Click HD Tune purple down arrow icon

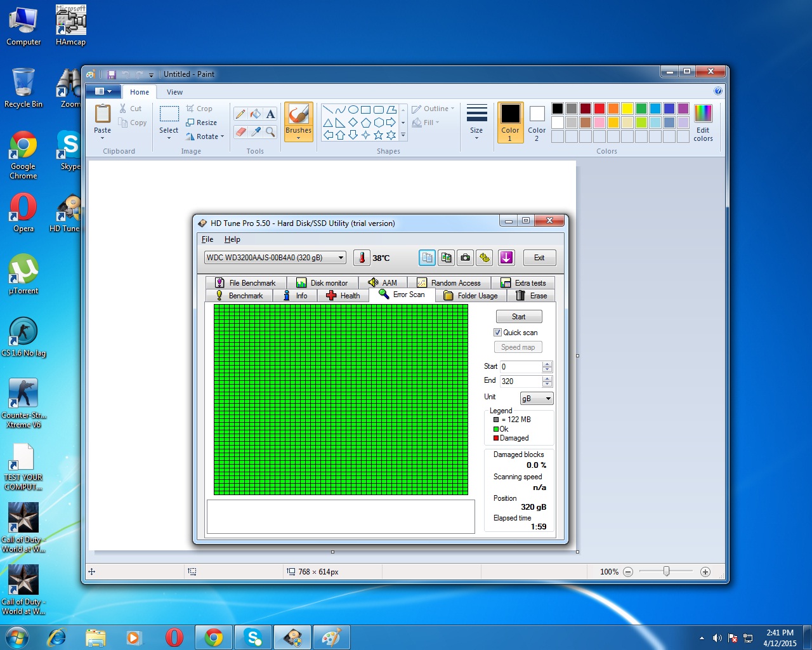tap(506, 258)
